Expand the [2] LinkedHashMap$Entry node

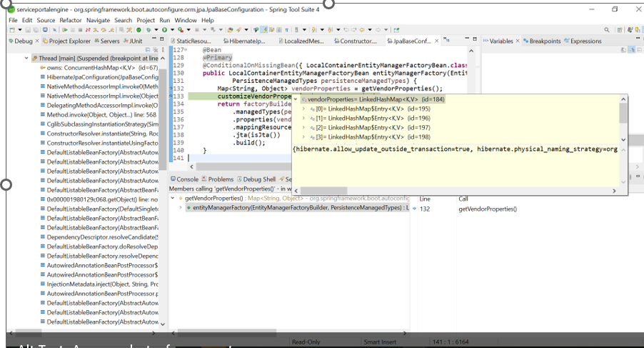304,127
